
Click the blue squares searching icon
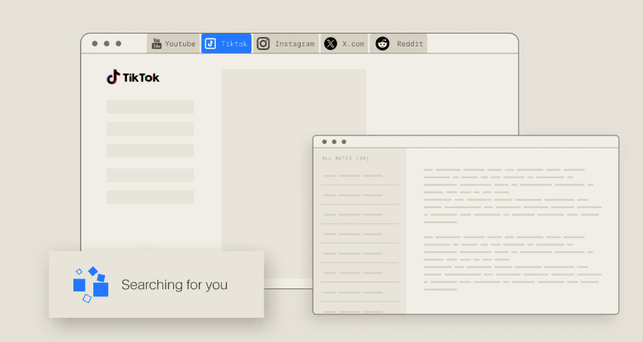pos(90,284)
